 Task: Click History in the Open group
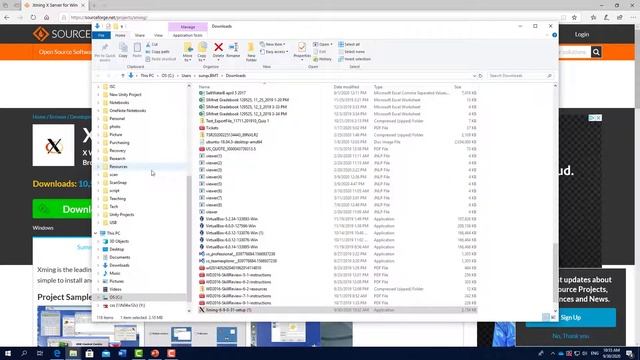(x=322, y=59)
